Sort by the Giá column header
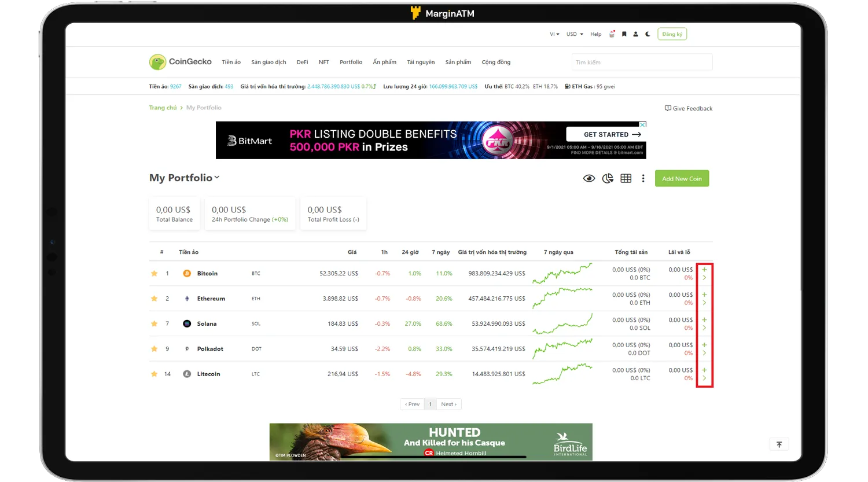The width and height of the screenshot is (868, 482). pos(352,252)
